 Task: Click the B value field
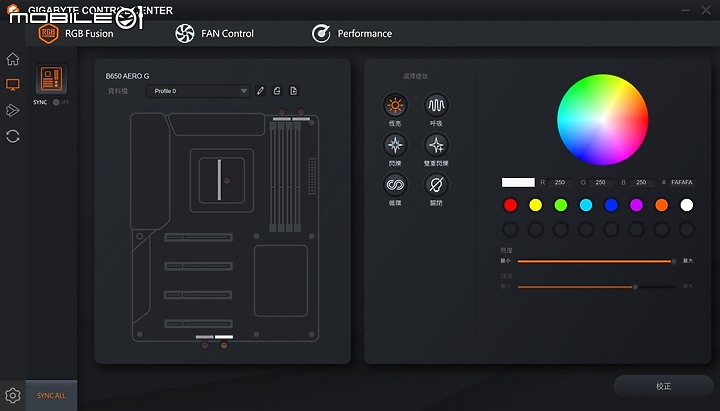[641, 182]
